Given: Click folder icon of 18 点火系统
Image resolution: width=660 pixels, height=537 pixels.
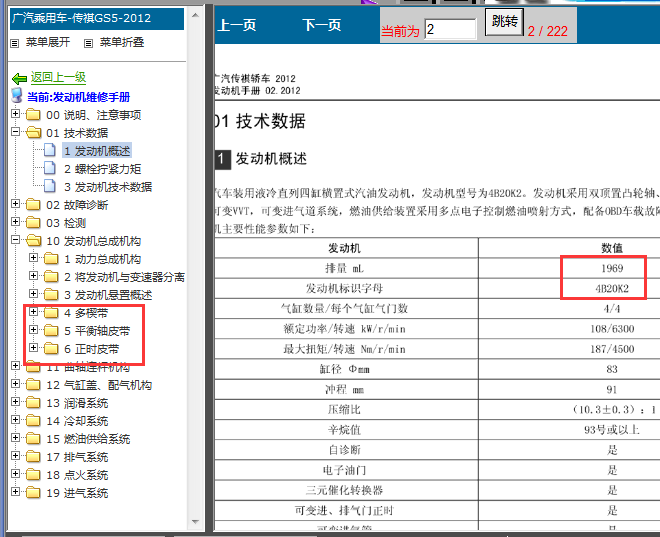Looking at the screenshot, I should pyautogui.click(x=33, y=475).
